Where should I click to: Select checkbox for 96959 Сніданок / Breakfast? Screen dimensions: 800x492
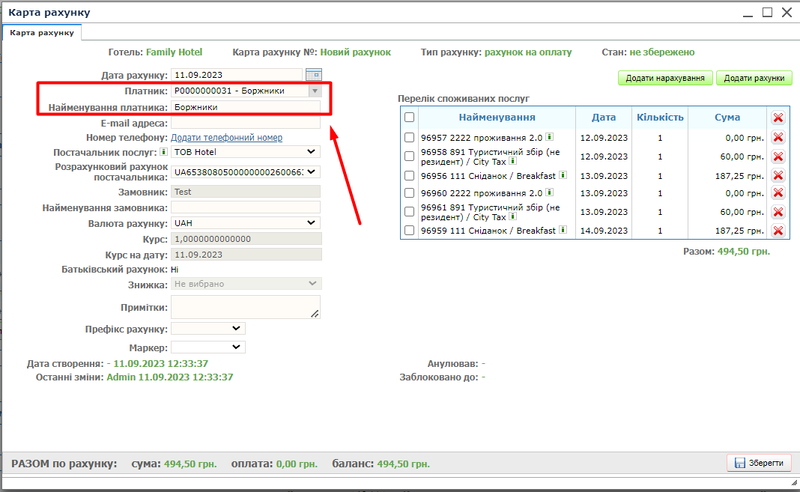(x=408, y=230)
